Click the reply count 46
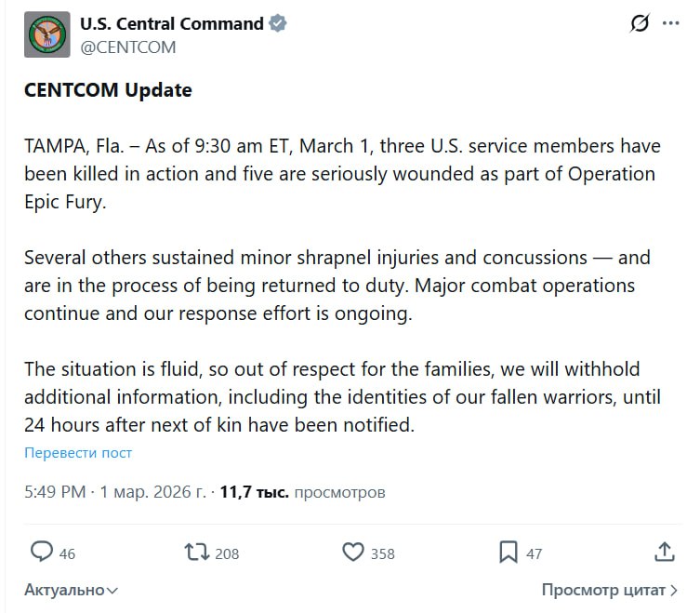This screenshot has height=613, width=700. point(67,553)
